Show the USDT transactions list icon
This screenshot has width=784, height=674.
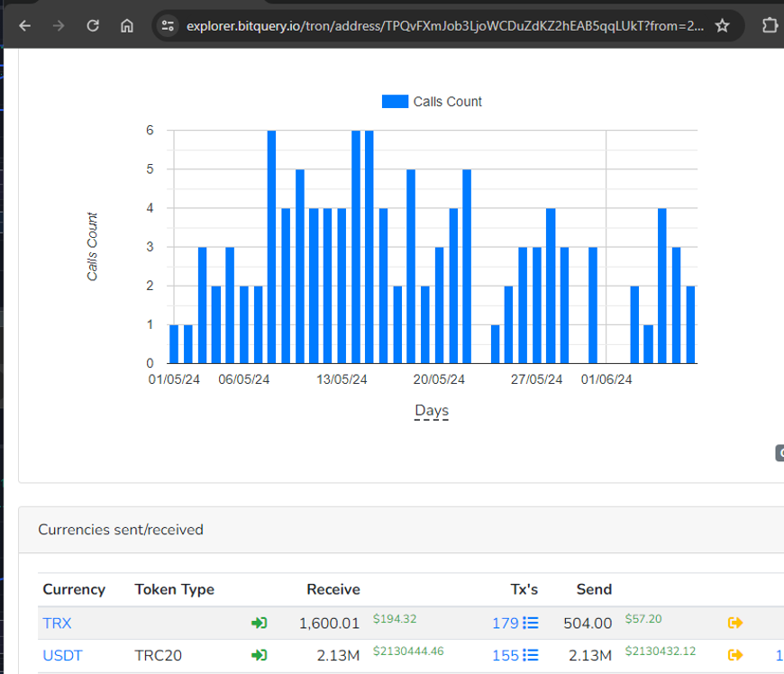point(531,655)
